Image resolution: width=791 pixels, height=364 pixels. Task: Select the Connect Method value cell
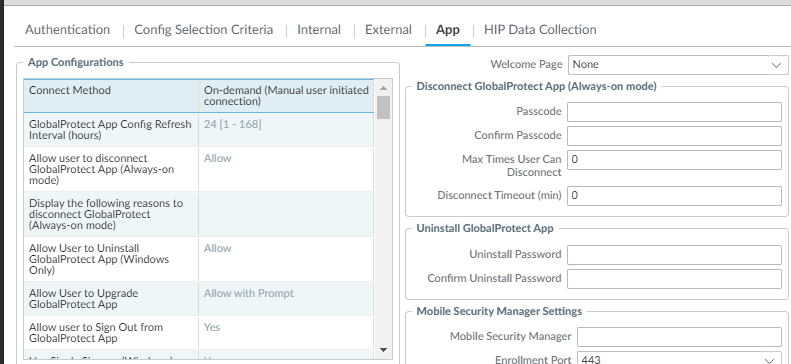coord(286,96)
